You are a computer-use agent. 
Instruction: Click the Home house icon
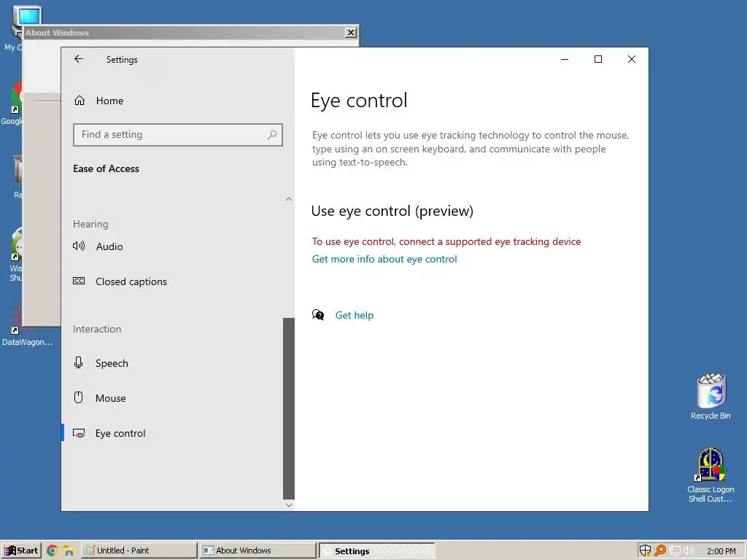[79, 101]
